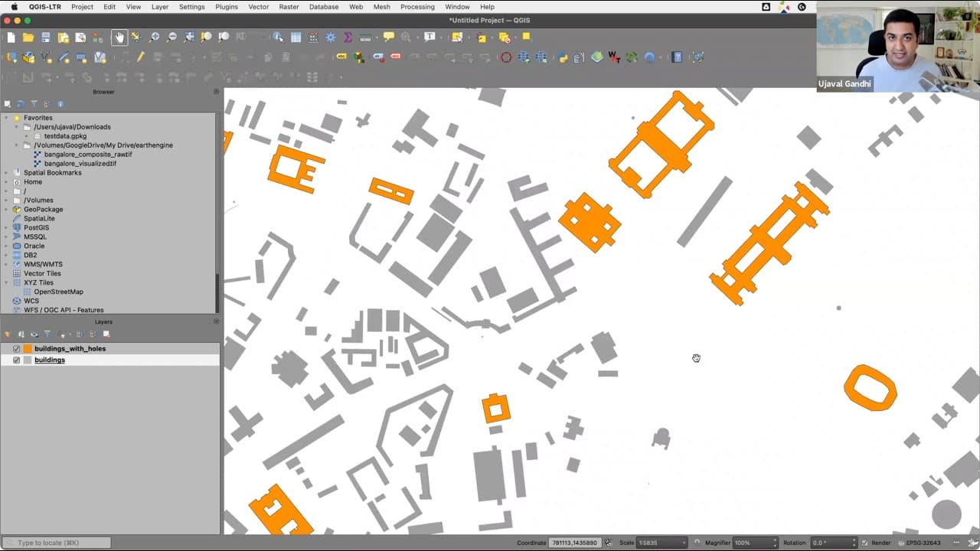The image size is (980, 551).
Task: Click the red octagon plugin icon
Action: 506,57
